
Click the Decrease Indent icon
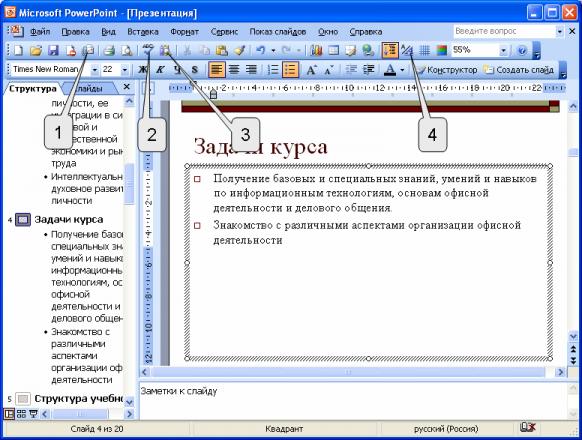(x=351, y=69)
